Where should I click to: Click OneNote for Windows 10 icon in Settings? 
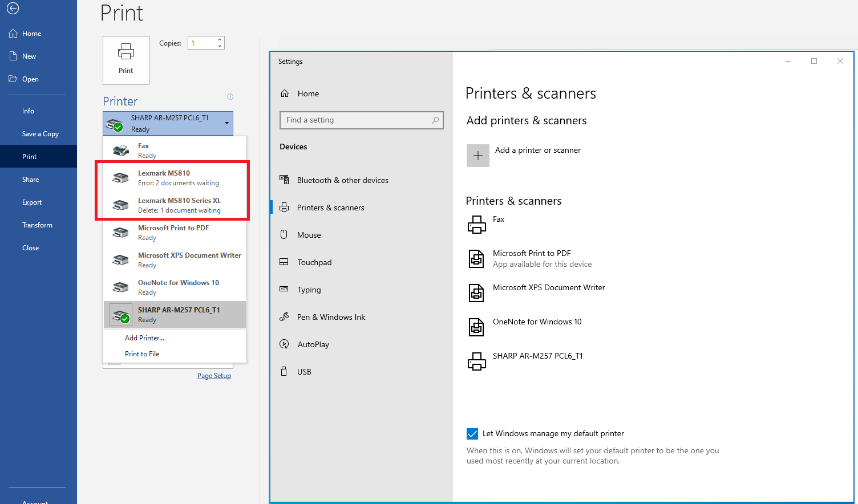476,327
